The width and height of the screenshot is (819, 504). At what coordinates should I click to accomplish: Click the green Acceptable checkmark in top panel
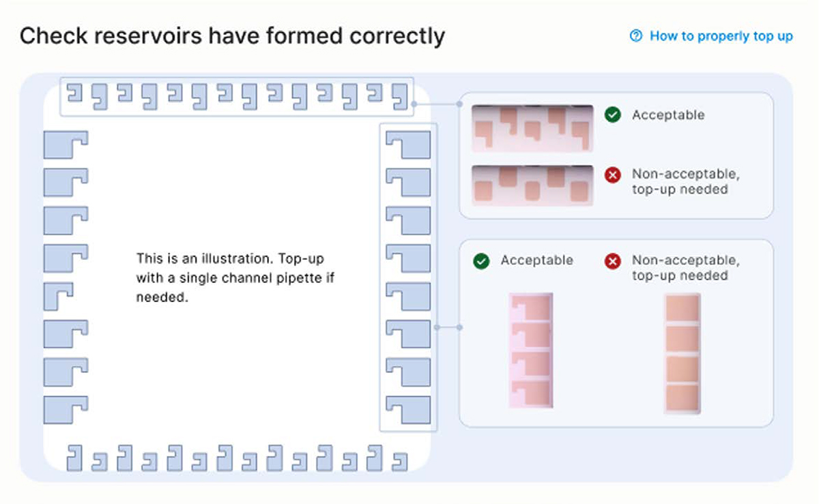tap(613, 115)
